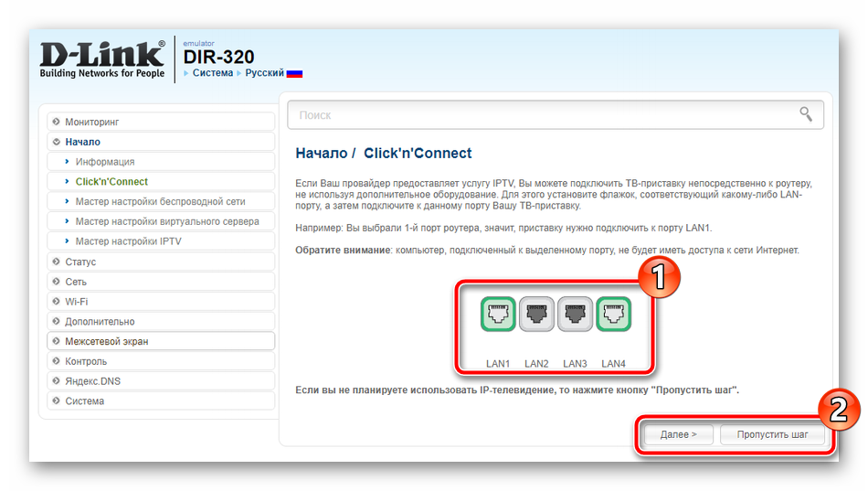The width and height of the screenshot is (868, 491).
Task: Open the Русский language menu
Action: [265, 72]
